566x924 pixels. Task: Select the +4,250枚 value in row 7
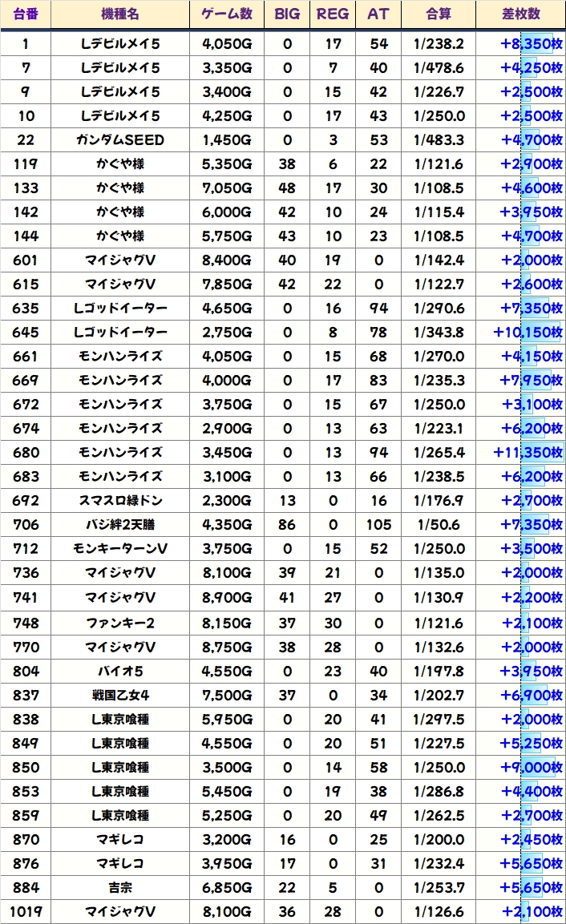[x=532, y=68]
